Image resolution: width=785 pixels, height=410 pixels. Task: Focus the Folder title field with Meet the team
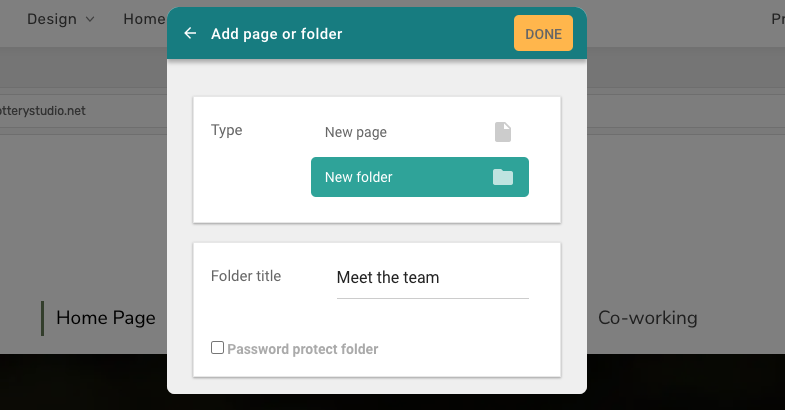pyautogui.click(x=433, y=278)
